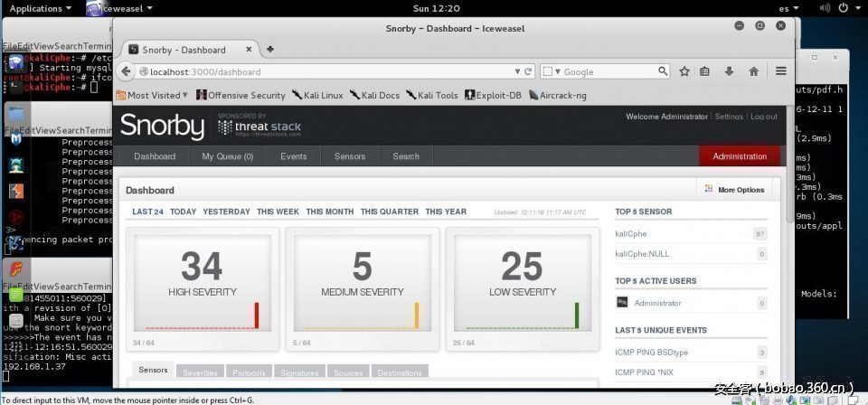The height and width of the screenshot is (405, 868).
Task: Open the red Administration button
Action: click(739, 156)
